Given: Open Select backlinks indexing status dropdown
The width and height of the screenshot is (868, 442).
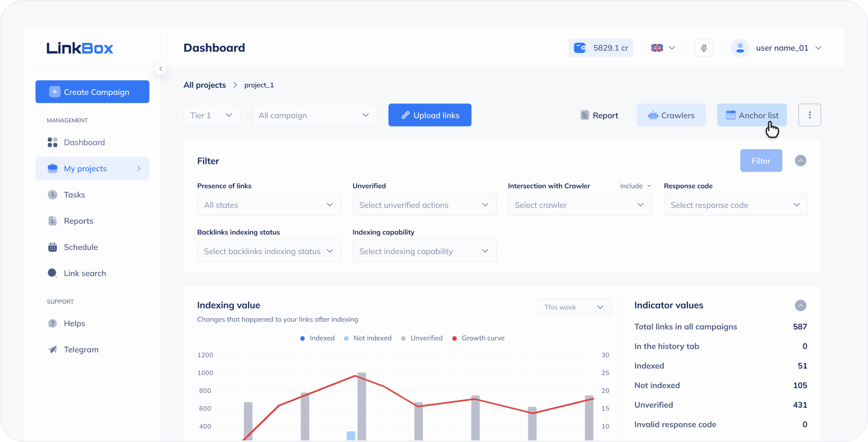Looking at the screenshot, I should pyautogui.click(x=269, y=251).
